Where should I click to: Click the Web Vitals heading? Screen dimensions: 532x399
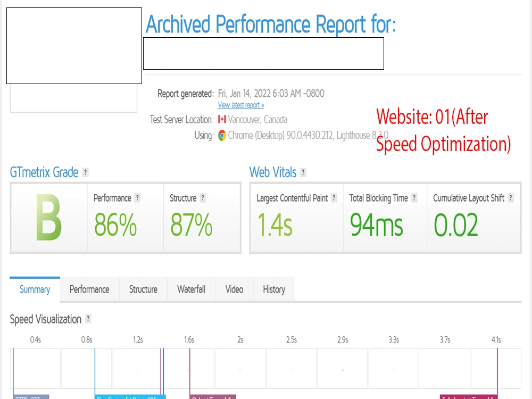tap(273, 172)
